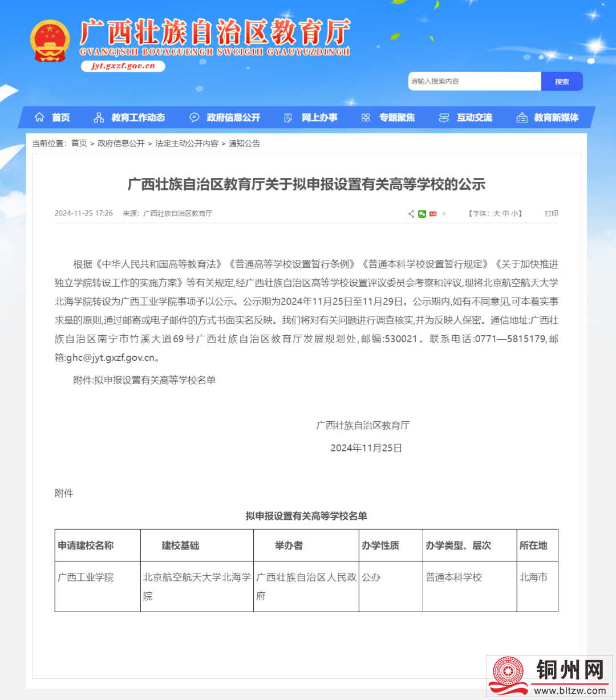616x700 pixels.
Task: Open the 教育新媒体 section
Action: point(556,117)
